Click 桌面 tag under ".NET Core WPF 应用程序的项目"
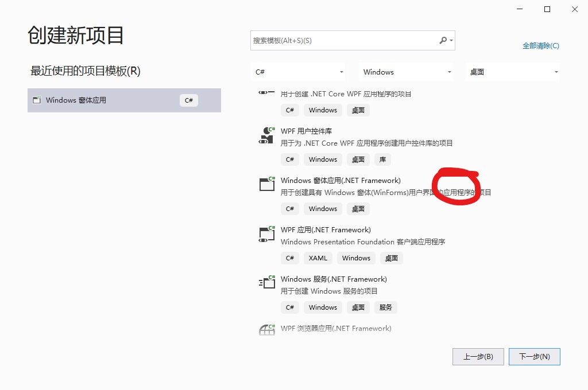 (358, 110)
